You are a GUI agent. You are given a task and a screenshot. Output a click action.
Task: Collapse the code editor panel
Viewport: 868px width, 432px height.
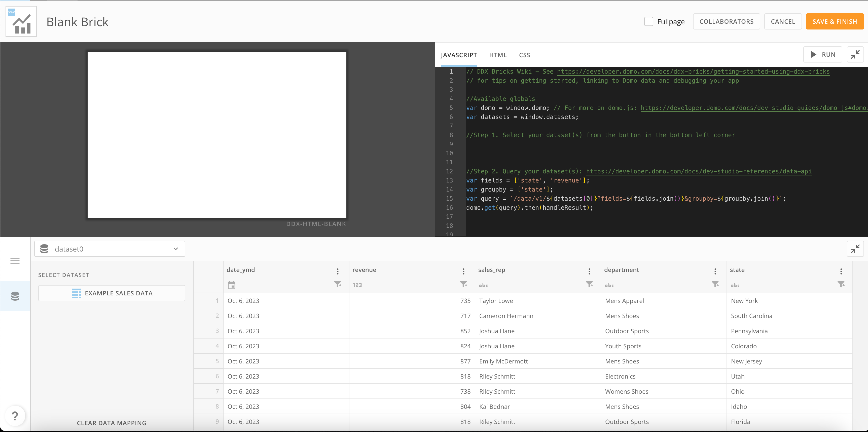pyautogui.click(x=855, y=55)
